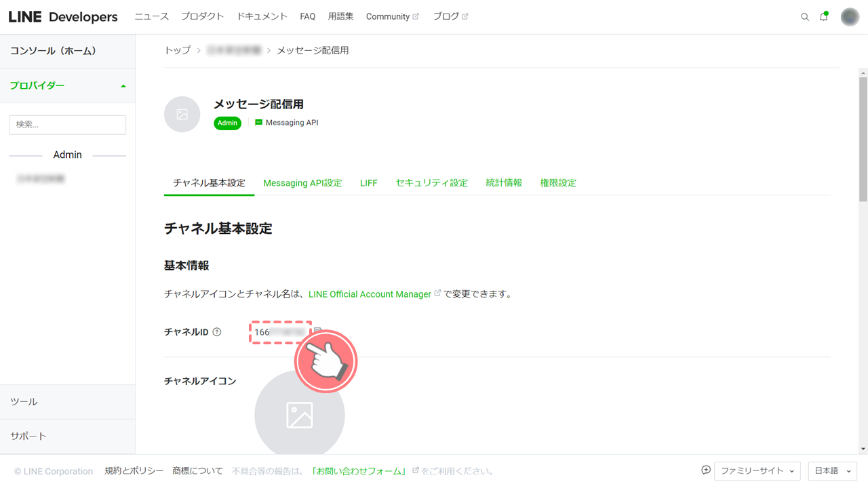The image size is (868, 488).
Task: Click the チャネルID value starting with 166
Action: 280,332
